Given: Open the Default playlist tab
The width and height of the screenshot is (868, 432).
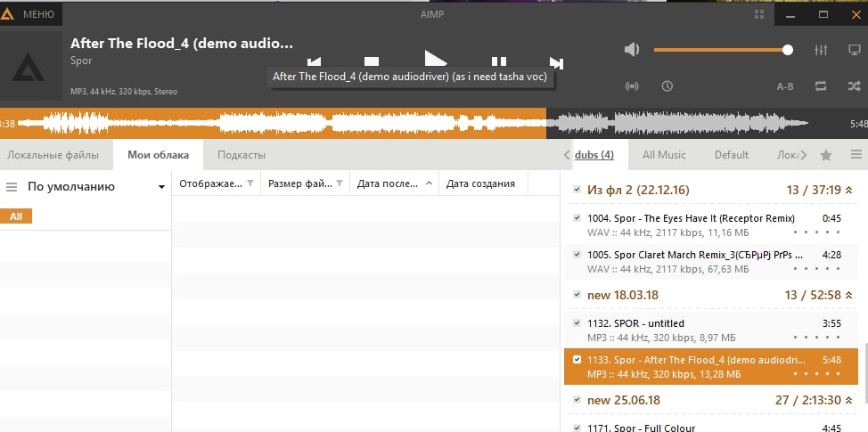Looking at the screenshot, I should [732, 155].
